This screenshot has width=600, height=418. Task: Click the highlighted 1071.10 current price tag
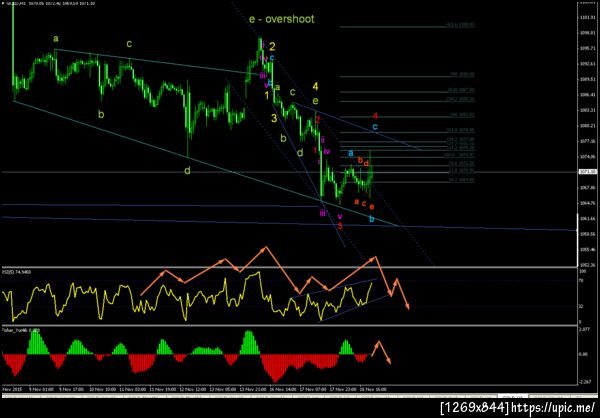586,172
